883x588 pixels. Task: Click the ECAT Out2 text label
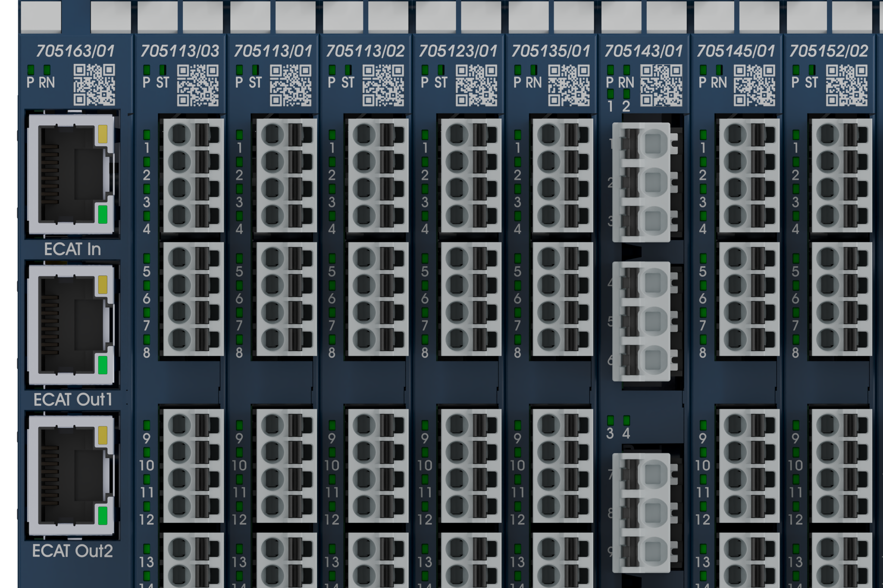72,551
